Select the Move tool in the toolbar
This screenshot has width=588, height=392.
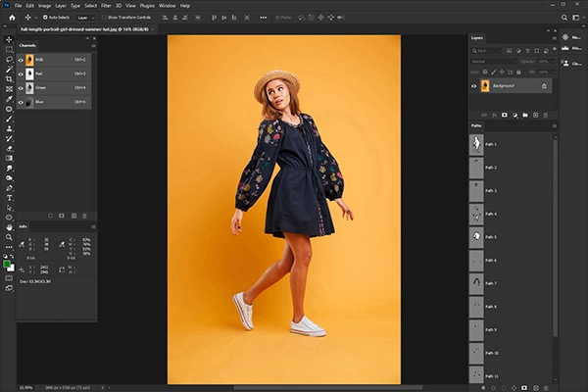[9, 39]
